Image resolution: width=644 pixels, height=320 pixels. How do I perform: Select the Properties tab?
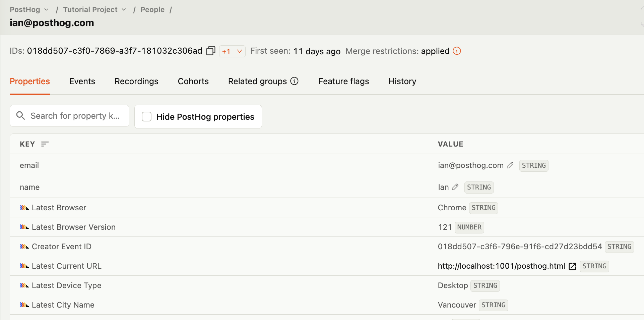[30, 81]
